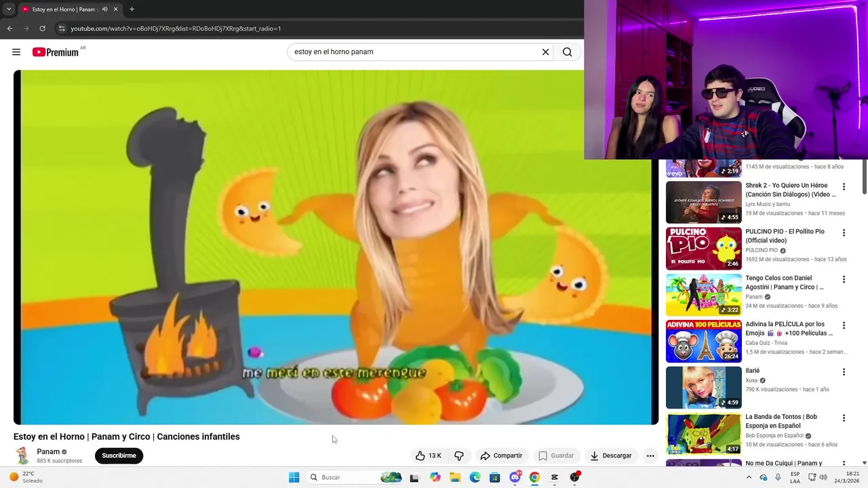Open the 'No me Da Cuiqui' video title

pos(784,464)
